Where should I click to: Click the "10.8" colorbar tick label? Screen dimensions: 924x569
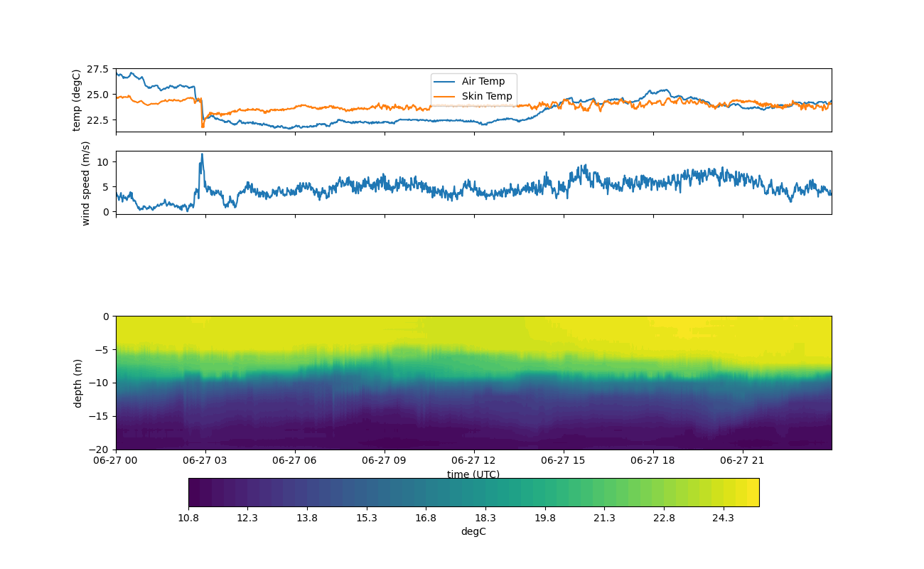188,518
